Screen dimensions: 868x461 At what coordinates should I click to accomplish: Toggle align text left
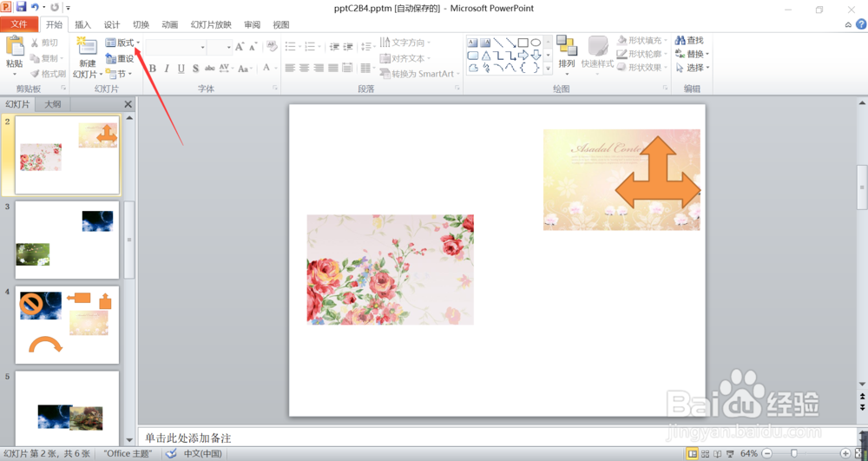click(290, 68)
